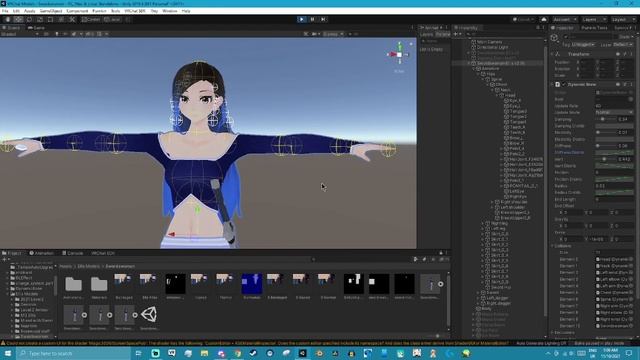Viewport: 640px width, 360px height.
Task: Click the Radius value field
Action: (x=614, y=186)
